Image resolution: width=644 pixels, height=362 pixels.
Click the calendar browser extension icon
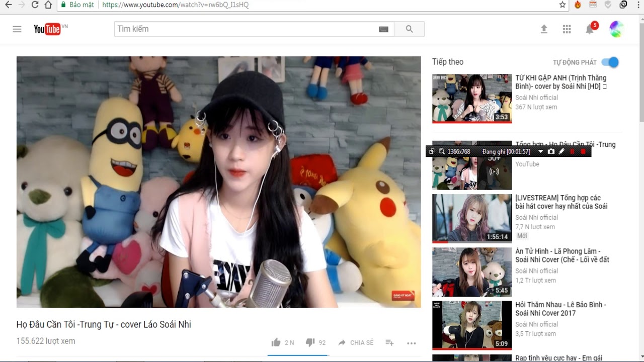pyautogui.click(x=593, y=5)
